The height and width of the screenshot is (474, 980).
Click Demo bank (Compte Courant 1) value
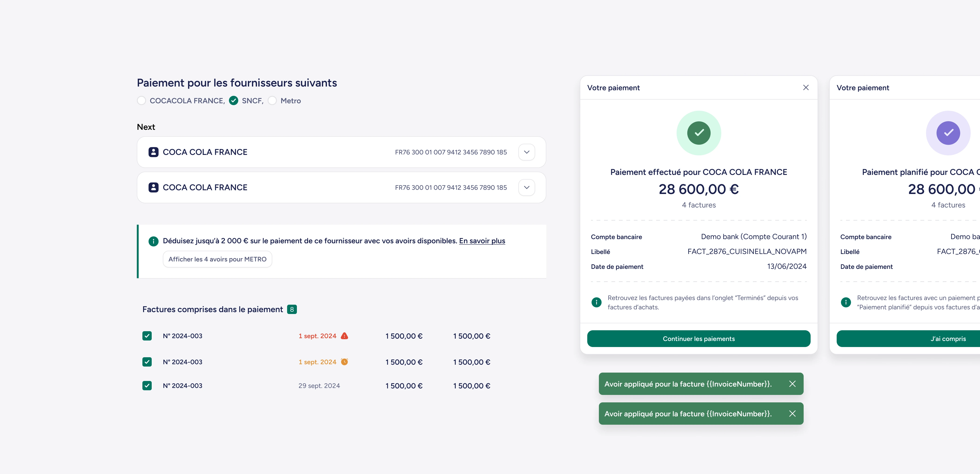(754, 237)
